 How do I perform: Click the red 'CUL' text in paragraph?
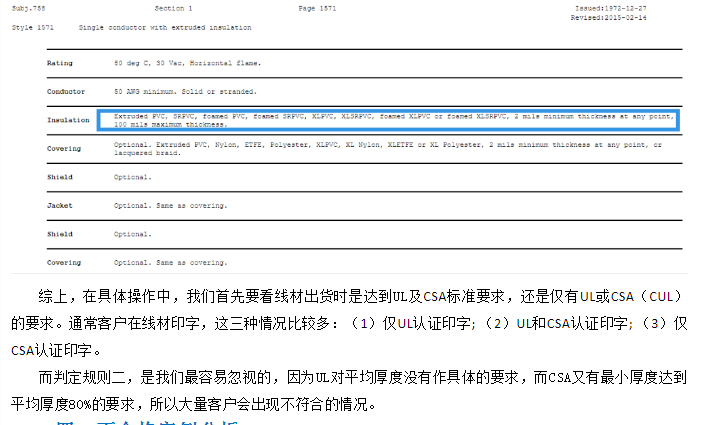click(x=662, y=297)
